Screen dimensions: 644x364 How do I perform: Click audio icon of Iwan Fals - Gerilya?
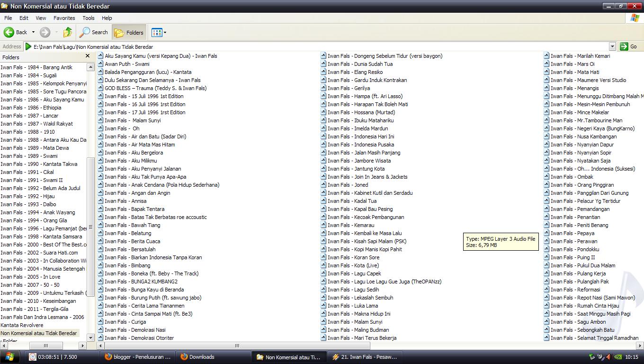point(323,88)
